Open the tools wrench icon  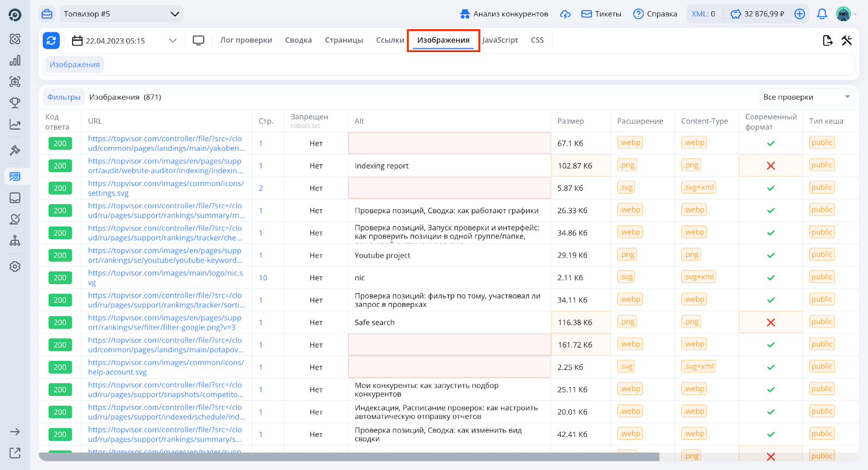(x=847, y=41)
